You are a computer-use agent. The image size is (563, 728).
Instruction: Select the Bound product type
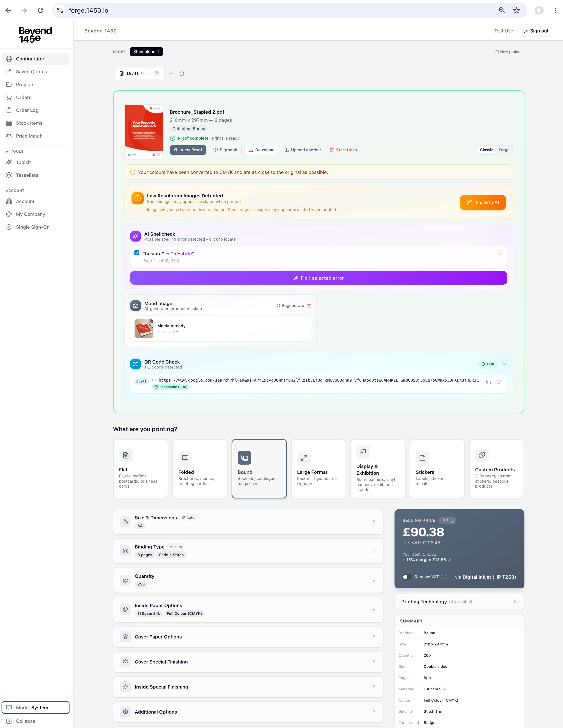click(x=259, y=469)
